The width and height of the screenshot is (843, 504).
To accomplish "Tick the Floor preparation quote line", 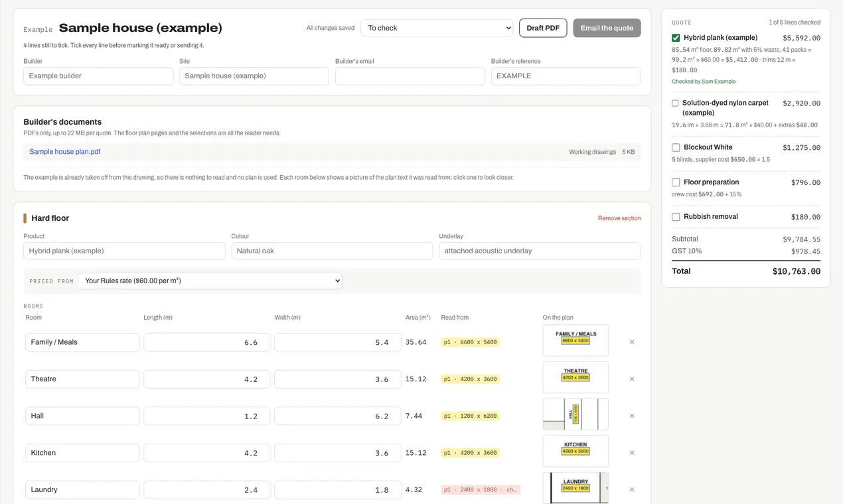I will (x=676, y=182).
